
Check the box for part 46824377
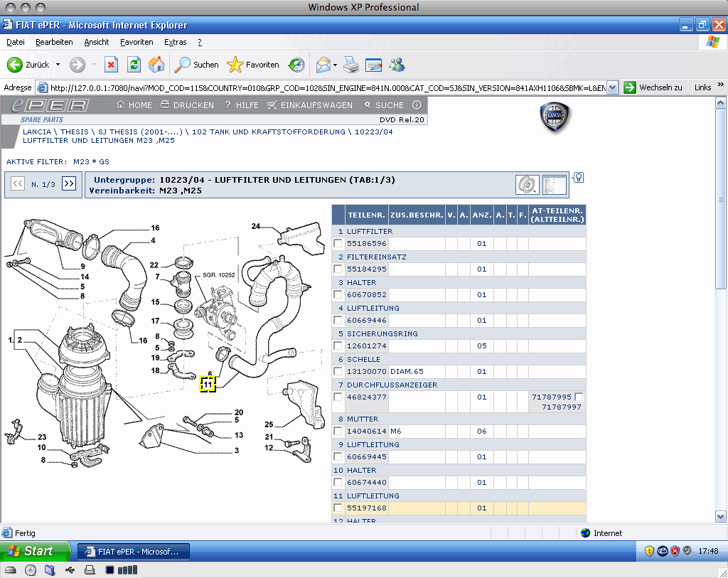point(338,397)
